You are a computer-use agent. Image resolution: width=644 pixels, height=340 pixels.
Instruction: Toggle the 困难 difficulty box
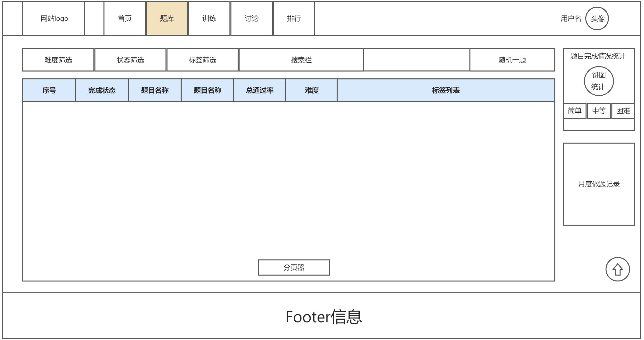[623, 111]
